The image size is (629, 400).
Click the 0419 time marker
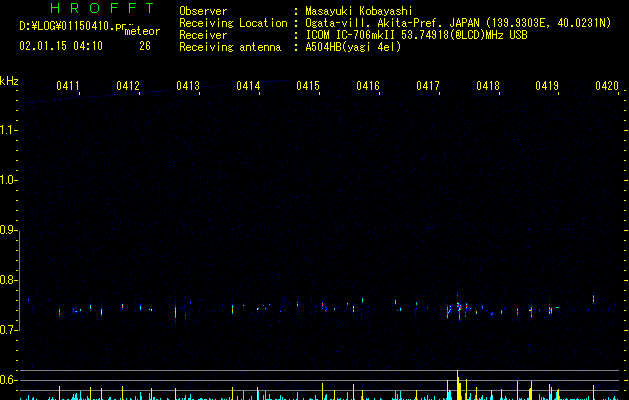click(x=547, y=86)
